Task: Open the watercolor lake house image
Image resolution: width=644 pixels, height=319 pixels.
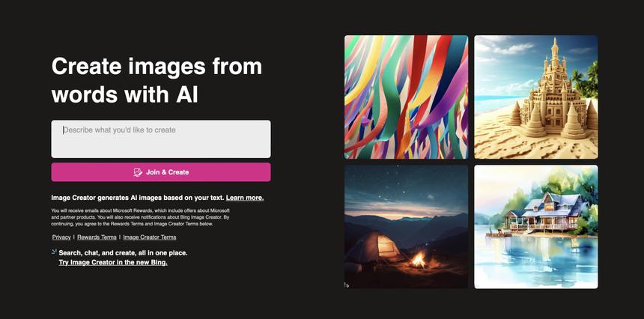Action: (x=536, y=226)
